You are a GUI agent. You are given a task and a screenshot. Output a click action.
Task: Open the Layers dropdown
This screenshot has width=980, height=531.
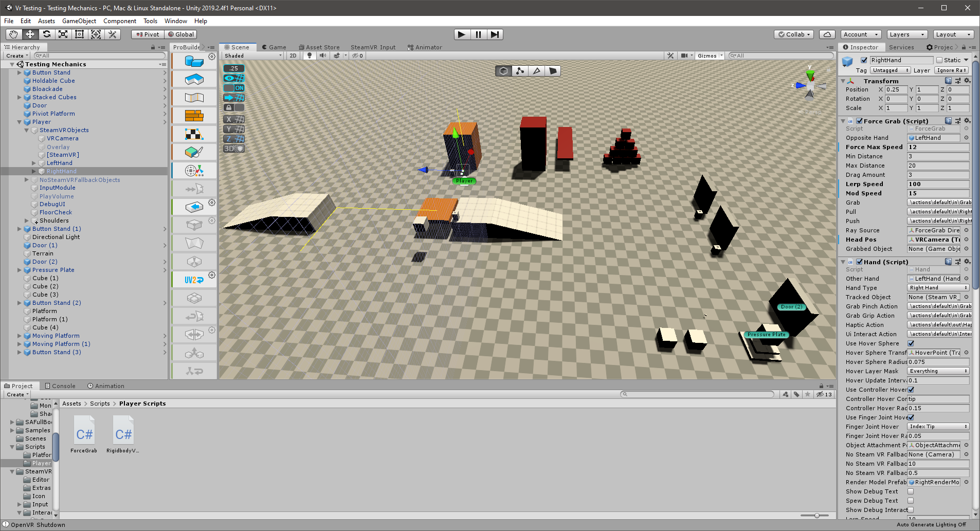point(906,34)
